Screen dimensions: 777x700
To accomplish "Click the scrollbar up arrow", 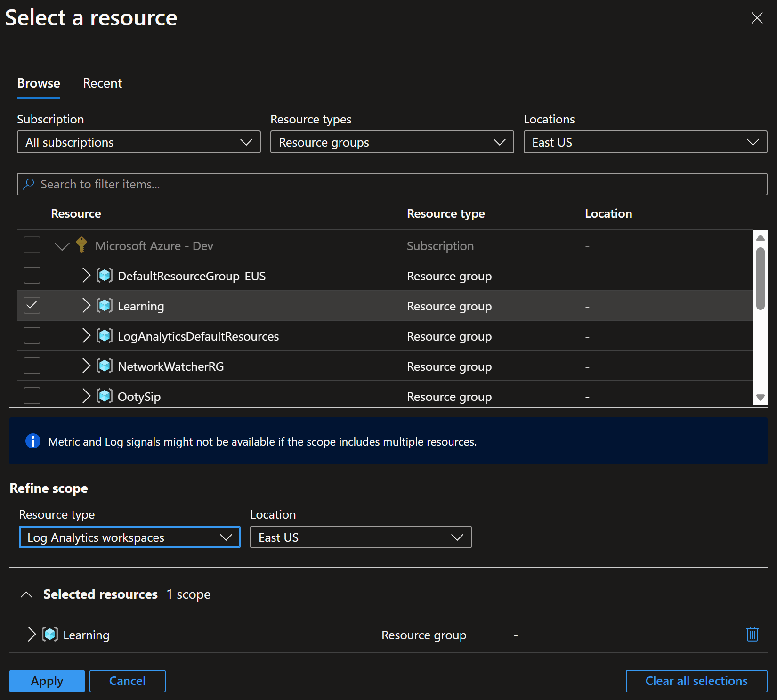I will pos(761,238).
